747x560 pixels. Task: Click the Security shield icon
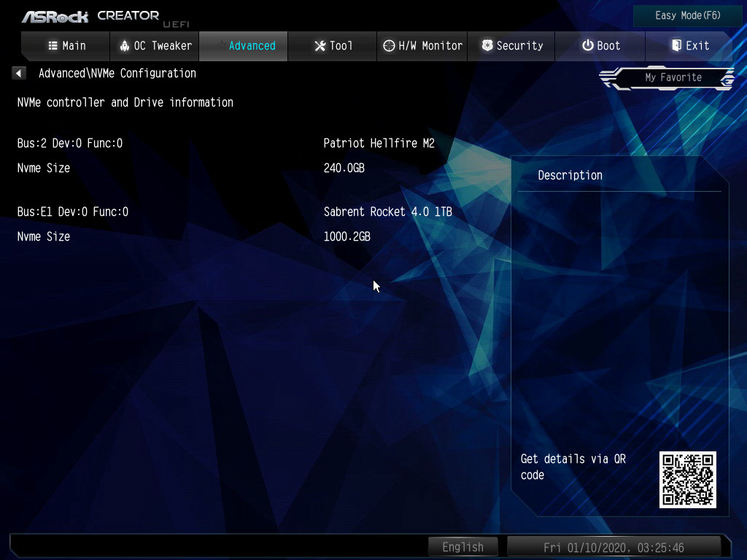click(487, 46)
